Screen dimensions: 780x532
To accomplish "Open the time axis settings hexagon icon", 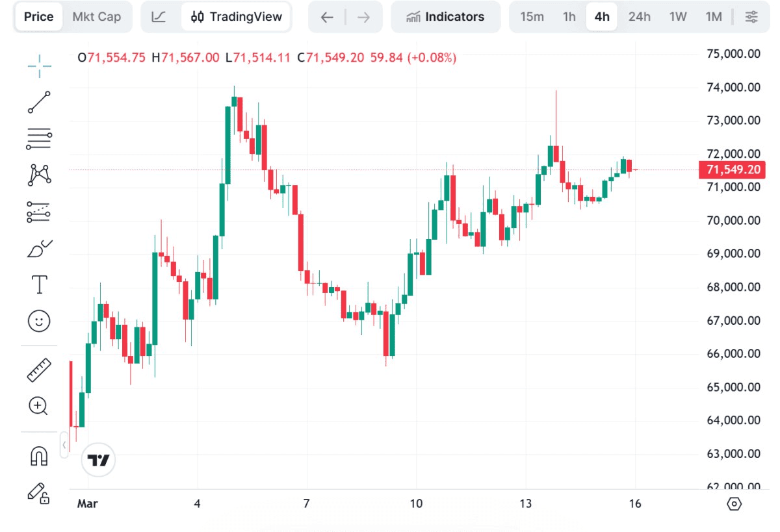I will 734,504.
